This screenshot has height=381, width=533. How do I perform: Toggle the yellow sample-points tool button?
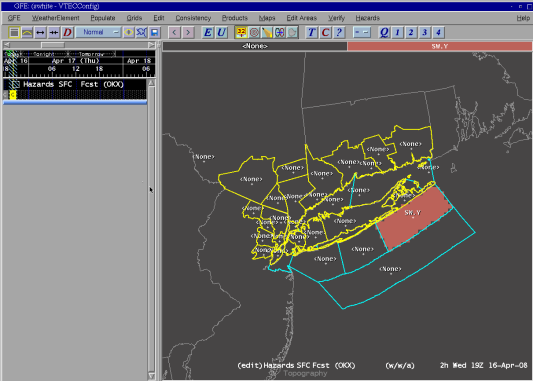point(241,32)
